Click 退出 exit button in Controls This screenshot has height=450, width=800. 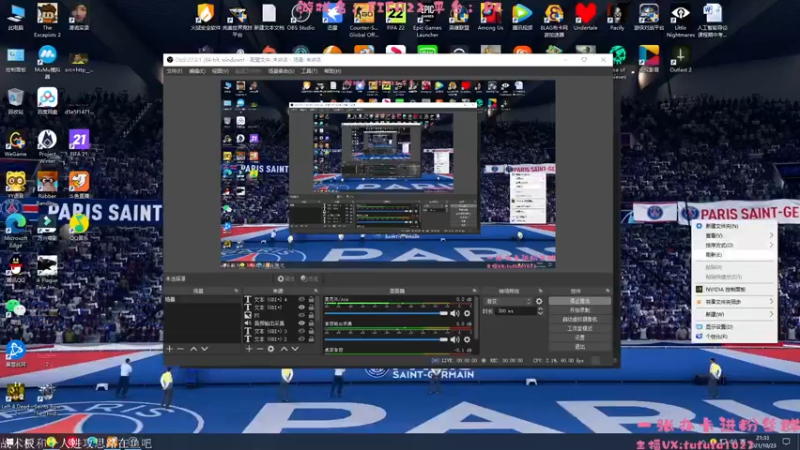pos(580,347)
